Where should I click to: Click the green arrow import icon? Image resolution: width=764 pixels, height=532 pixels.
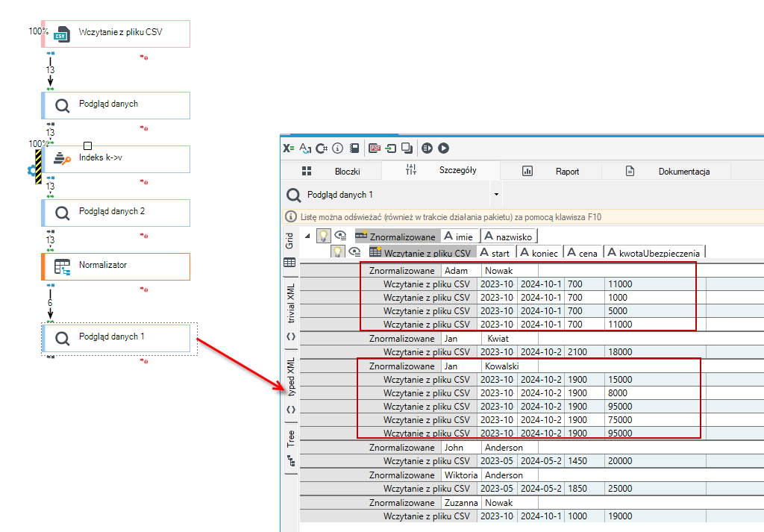point(391,148)
